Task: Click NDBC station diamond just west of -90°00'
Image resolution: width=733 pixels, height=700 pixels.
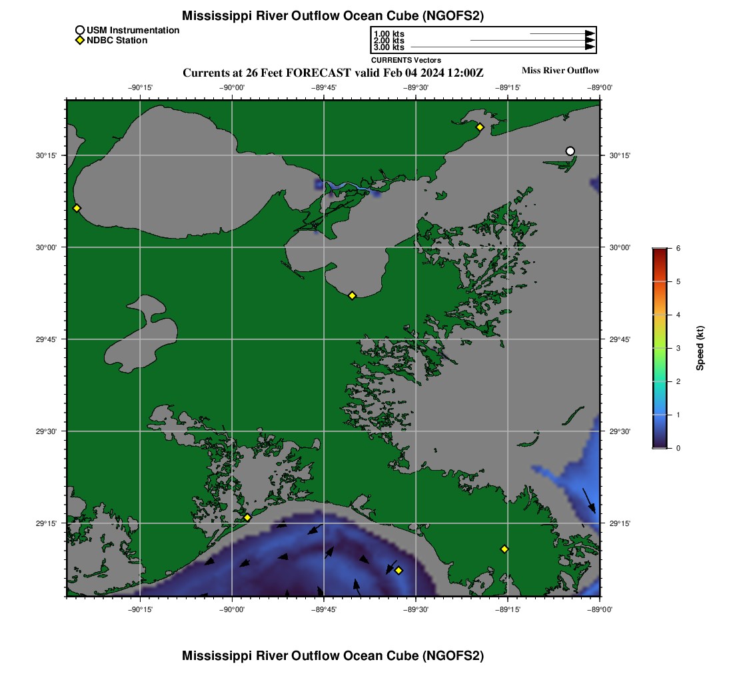Action: pos(247,517)
